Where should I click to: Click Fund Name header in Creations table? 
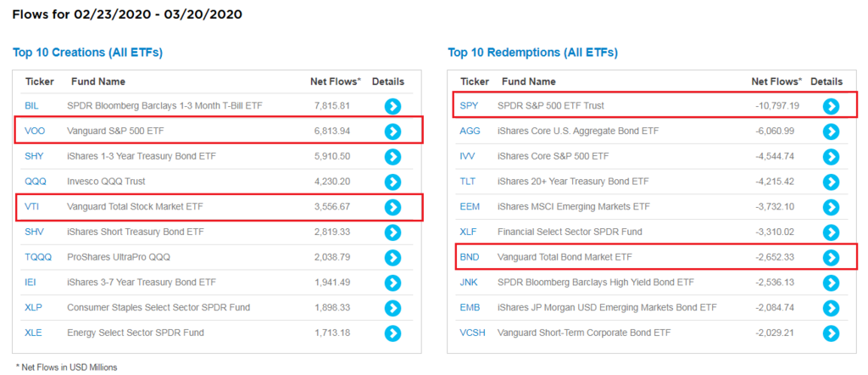point(98,81)
